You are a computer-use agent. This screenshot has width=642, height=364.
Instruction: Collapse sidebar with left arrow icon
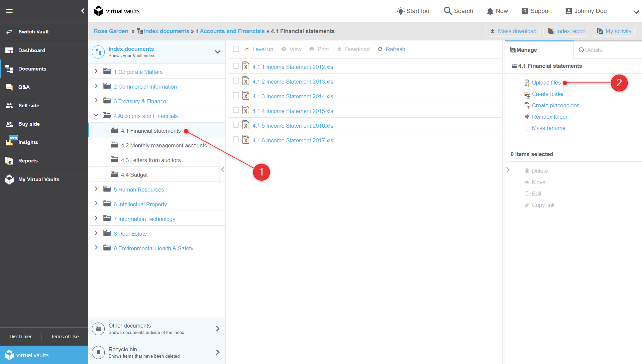[x=83, y=11]
